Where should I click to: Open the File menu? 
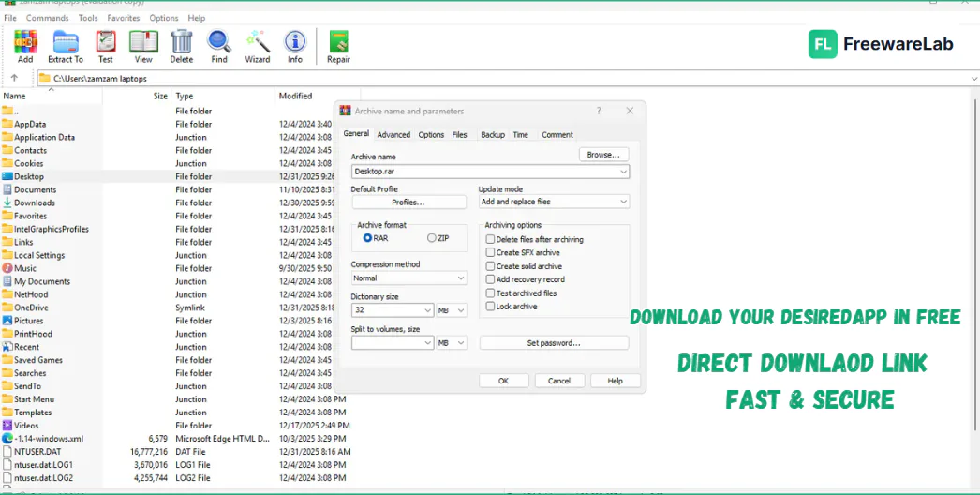10,18
